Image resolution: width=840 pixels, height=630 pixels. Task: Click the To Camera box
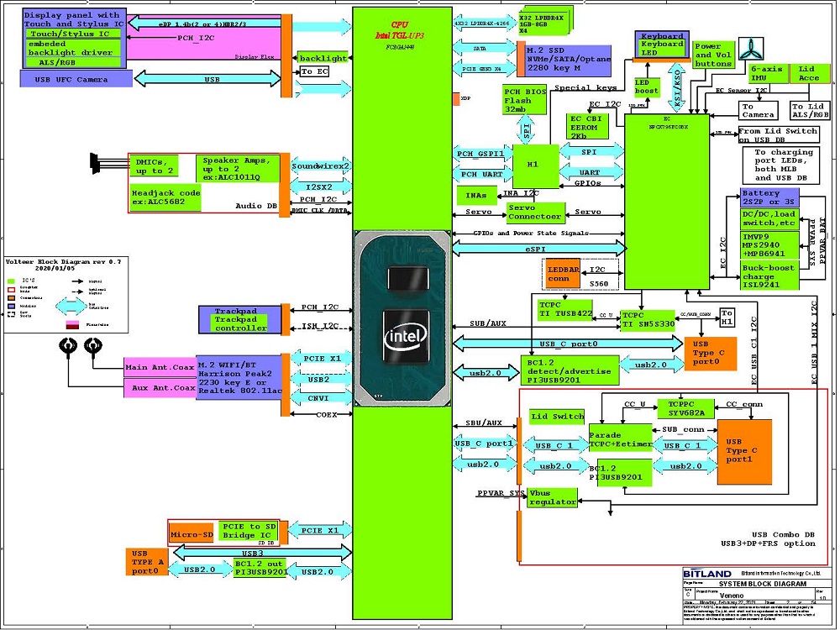tap(759, 110)
